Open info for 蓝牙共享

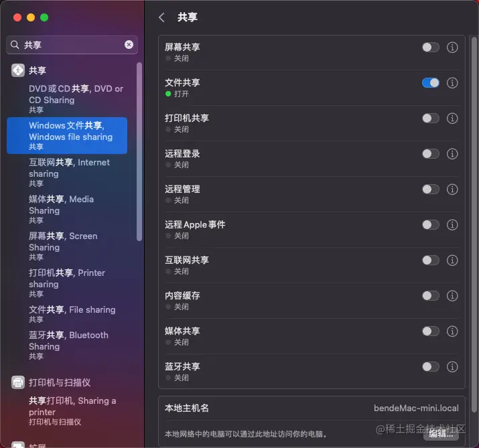click(452, 366)
